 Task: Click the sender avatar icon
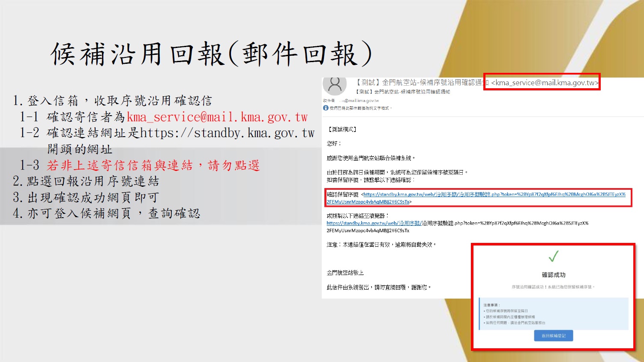(335, 85)
